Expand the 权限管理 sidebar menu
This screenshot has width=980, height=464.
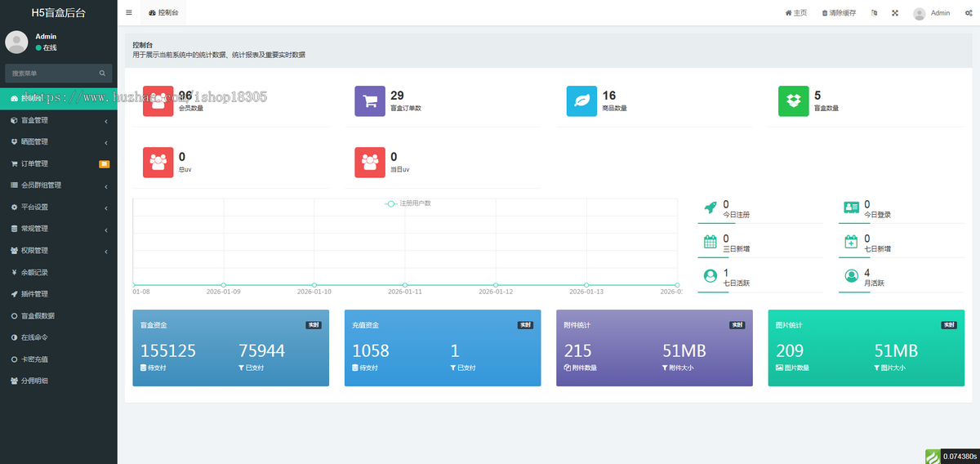tap(59, 250)
